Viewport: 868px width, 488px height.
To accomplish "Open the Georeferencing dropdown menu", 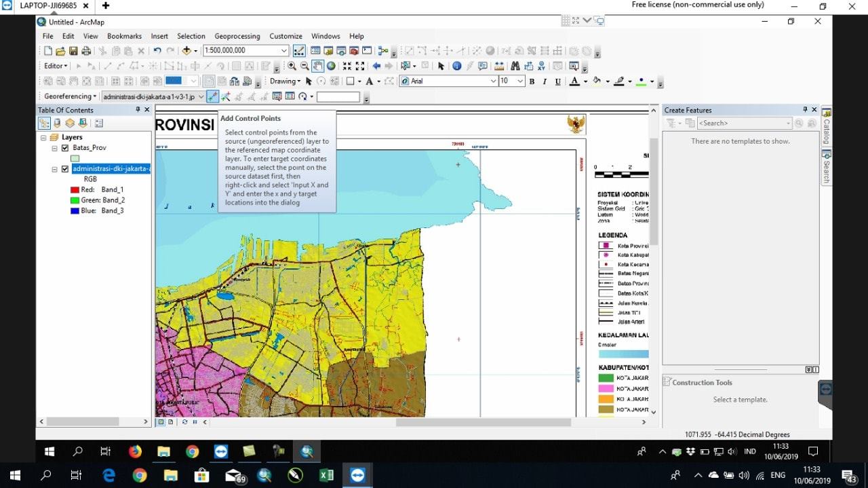I will click(x=71, y=96).
